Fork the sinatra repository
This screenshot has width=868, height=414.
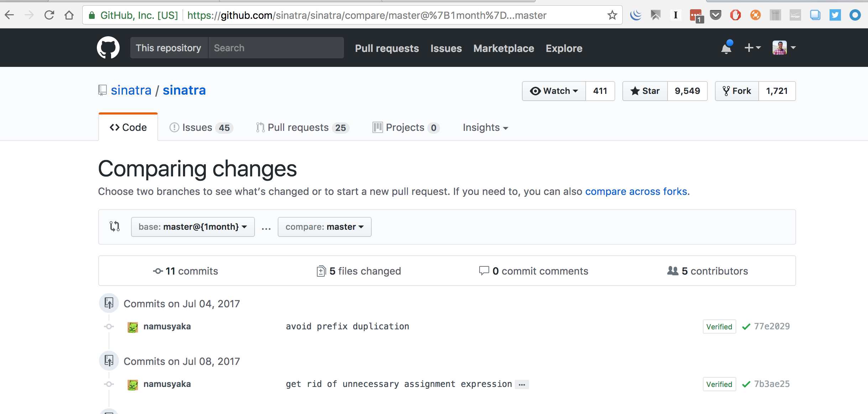(737, 91)
